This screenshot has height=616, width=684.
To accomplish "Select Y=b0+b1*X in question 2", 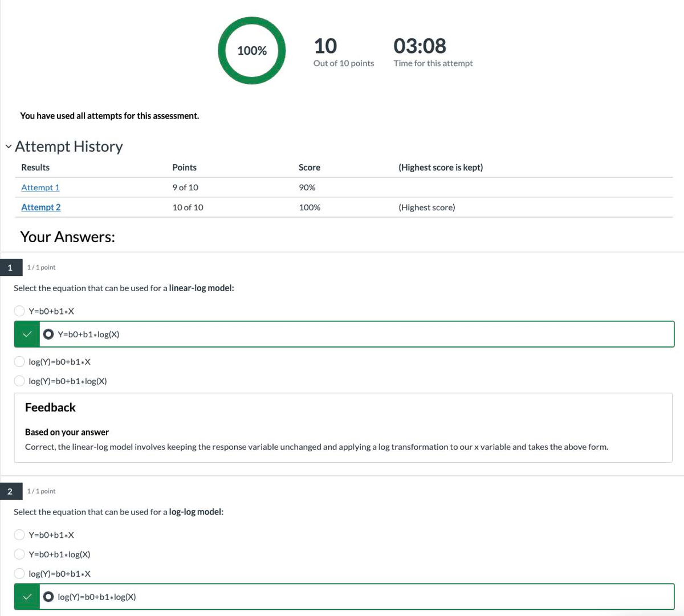I will (19, 535).
